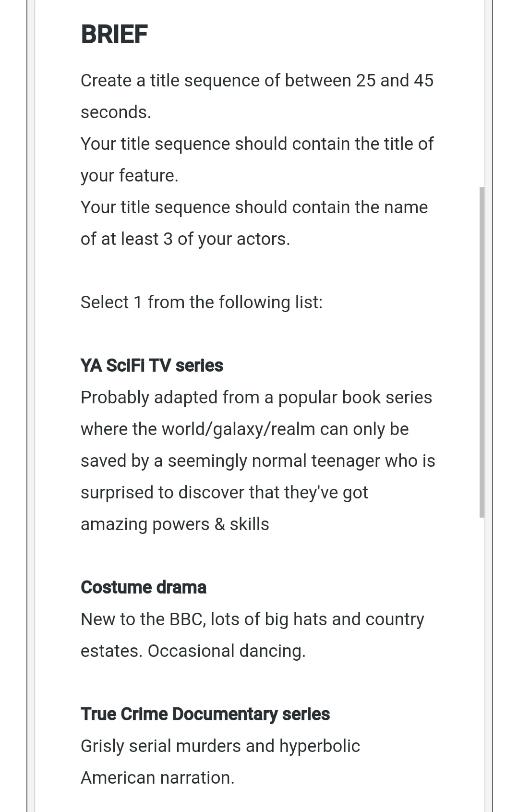Click the YA SciFi TV series heading

(x=152, y=365)
